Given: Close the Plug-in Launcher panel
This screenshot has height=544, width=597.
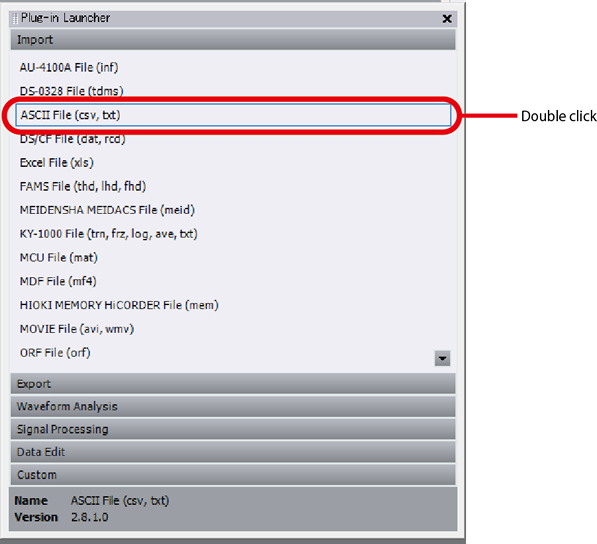Looking at the screenshot, I should [447, 19].
